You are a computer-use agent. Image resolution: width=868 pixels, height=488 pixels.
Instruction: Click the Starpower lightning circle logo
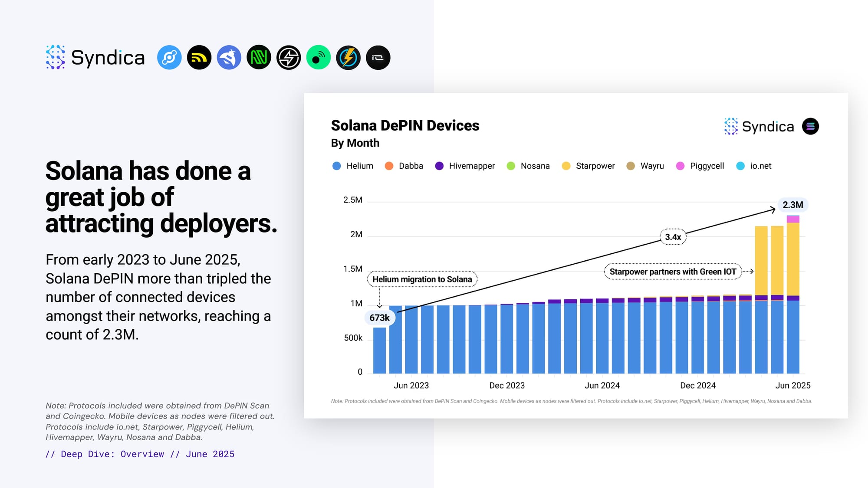point(289,57)
